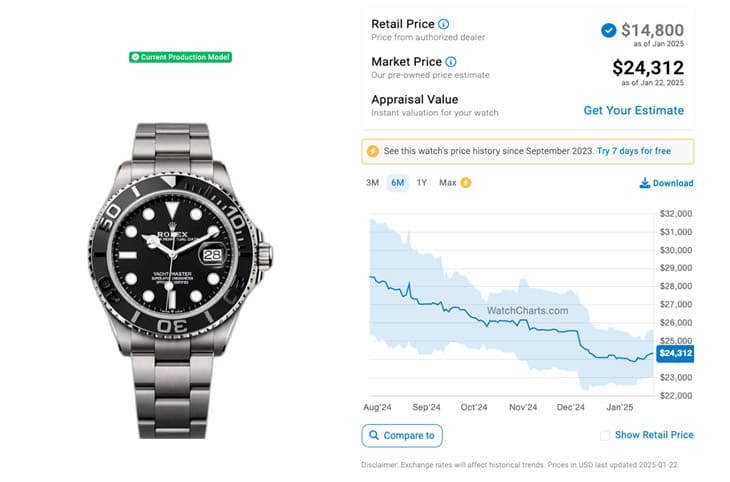Viewport: 730px width, 482px height.
Task: Click the magnifier icon in Compare to
Action: point(374,436)
